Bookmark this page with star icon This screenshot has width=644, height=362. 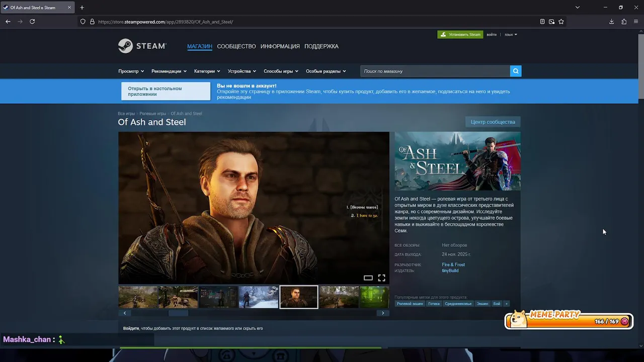[561, 22]
